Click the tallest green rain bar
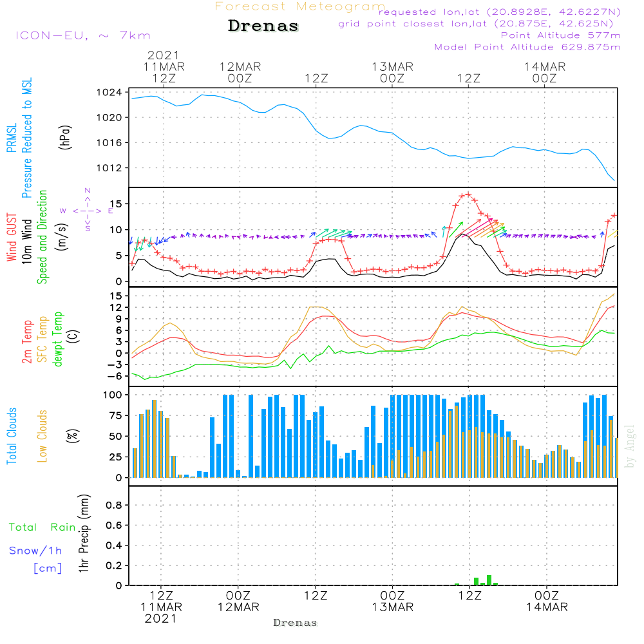 [489, 580]
